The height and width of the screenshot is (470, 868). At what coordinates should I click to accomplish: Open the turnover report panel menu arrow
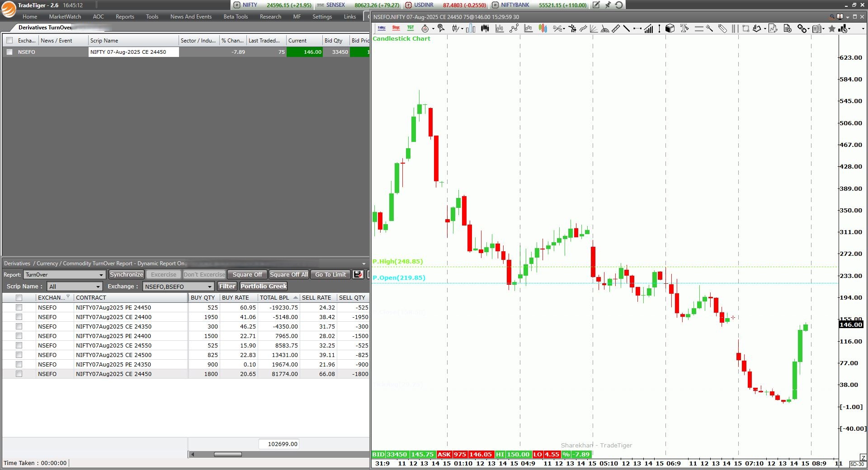364,263
